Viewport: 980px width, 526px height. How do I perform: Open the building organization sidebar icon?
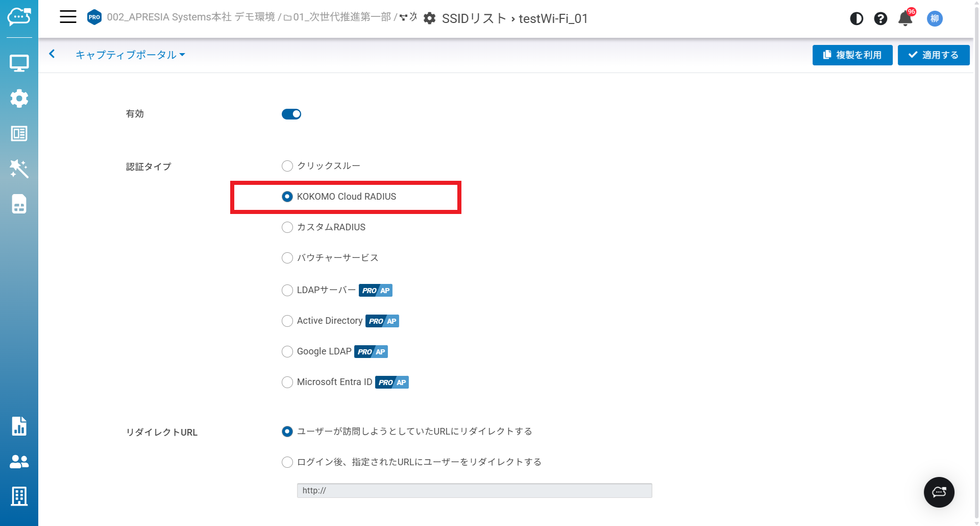[x=19, y=496]
